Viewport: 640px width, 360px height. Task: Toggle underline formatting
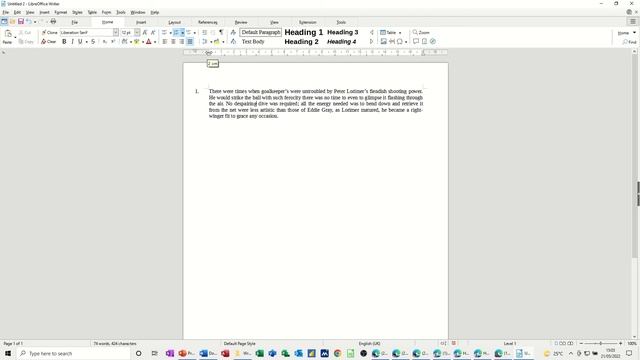point(80,42)
